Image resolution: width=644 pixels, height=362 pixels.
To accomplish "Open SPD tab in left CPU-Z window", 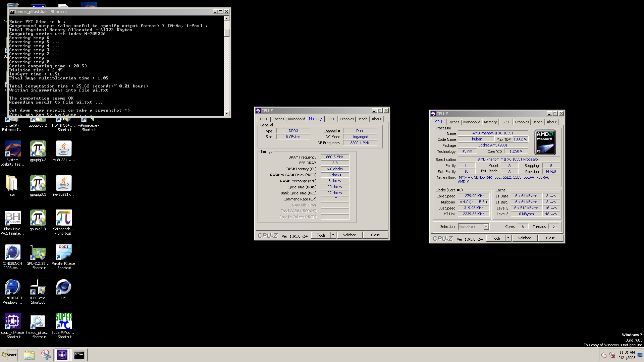I will point(331,119).
